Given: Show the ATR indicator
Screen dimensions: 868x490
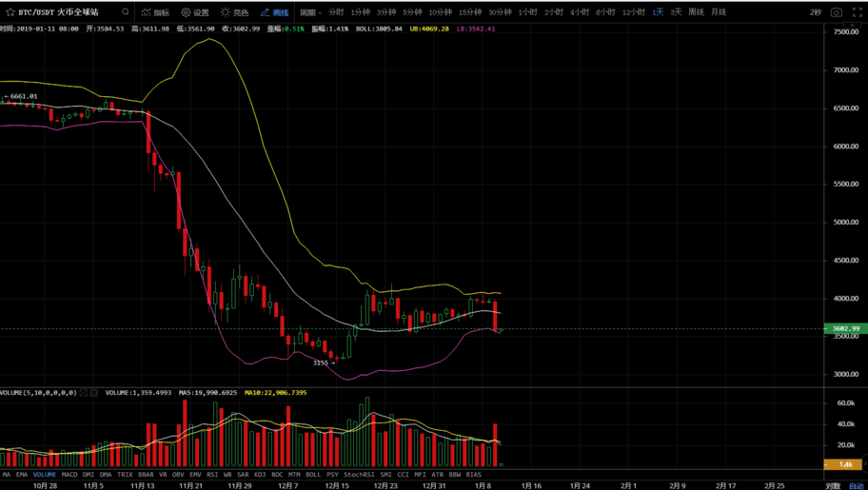Looking at the screenshot, I should click(x=437, y=475).
